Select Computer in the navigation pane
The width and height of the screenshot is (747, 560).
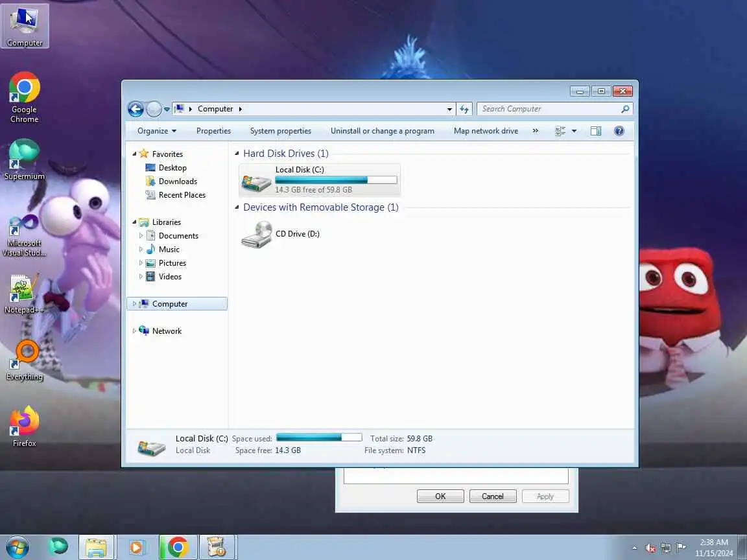[x=177, y=304]
